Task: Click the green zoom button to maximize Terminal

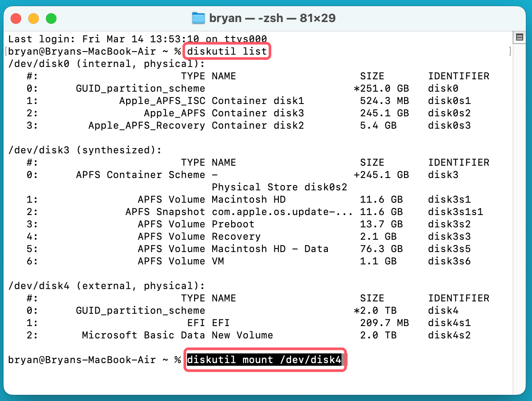Action: pyautogui.click(x=51, y=18)
